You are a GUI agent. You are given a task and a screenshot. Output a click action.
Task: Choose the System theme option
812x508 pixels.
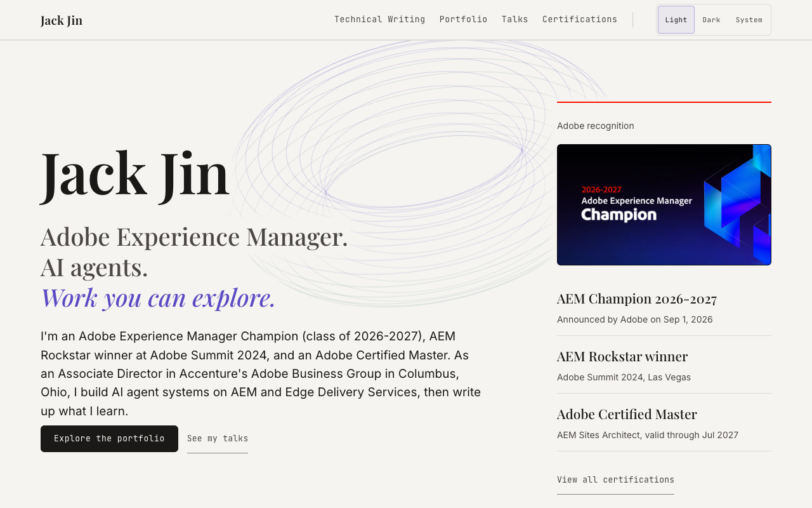pyautogui.click(x=749, y=20)
